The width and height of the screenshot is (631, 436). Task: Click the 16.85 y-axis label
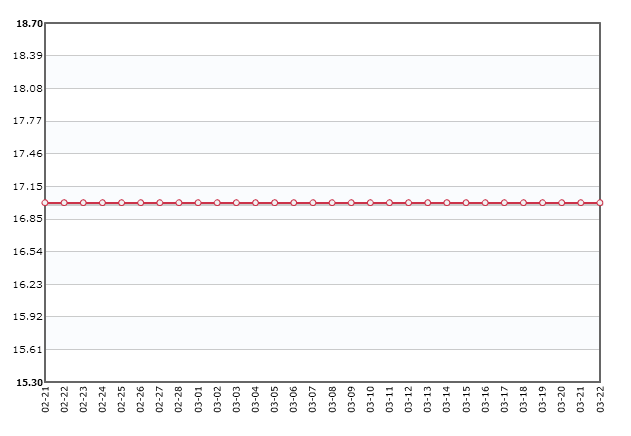pos(27,219)
